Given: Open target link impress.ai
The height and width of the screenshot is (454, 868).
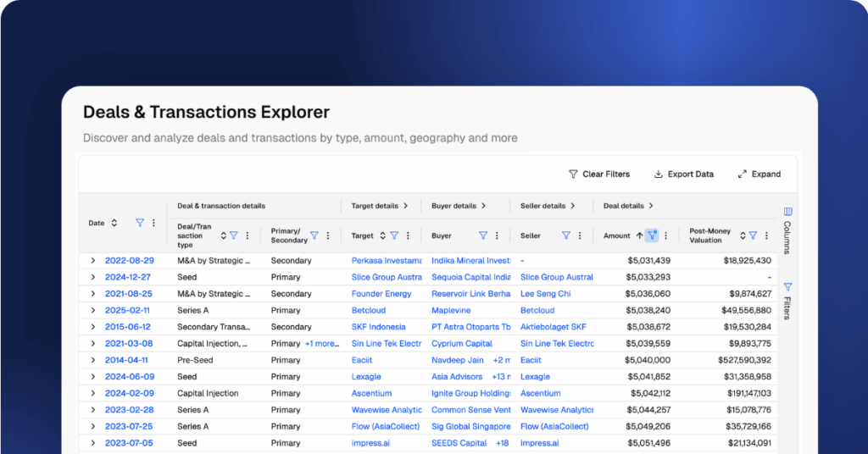Looking at the screenshot, I should coord(371,443).
